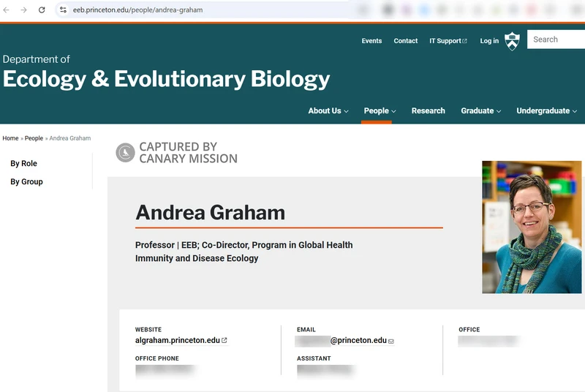Click the browser back arrow

pos(7,10)
